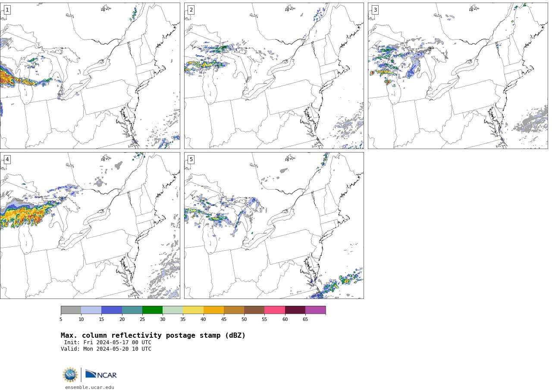Viewport: 552px width, 392px height.
Task: Click the 'Init: Fri 2024-05-17 00 UTC' text
Action: (x=108, y=342)
